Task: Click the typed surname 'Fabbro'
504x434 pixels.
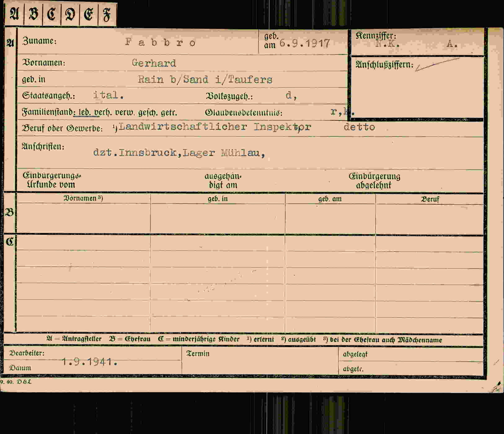Action: tap(160, 42)
